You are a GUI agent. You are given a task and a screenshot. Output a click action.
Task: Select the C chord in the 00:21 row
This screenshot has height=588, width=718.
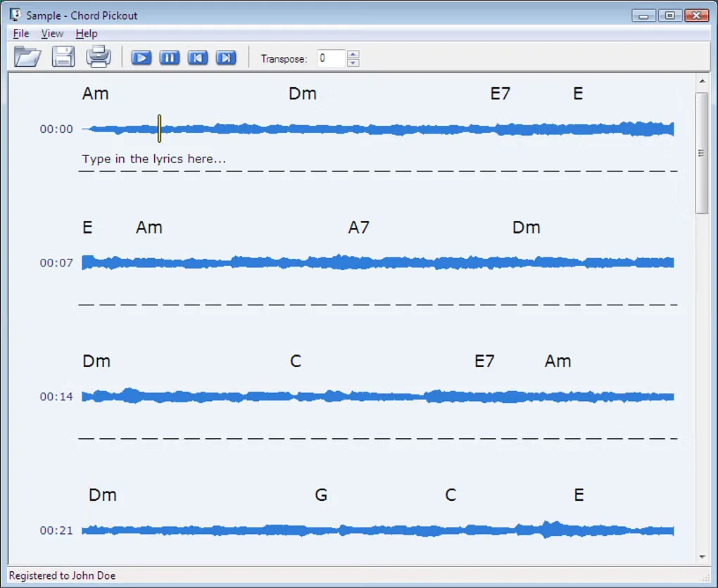[451, 494]
